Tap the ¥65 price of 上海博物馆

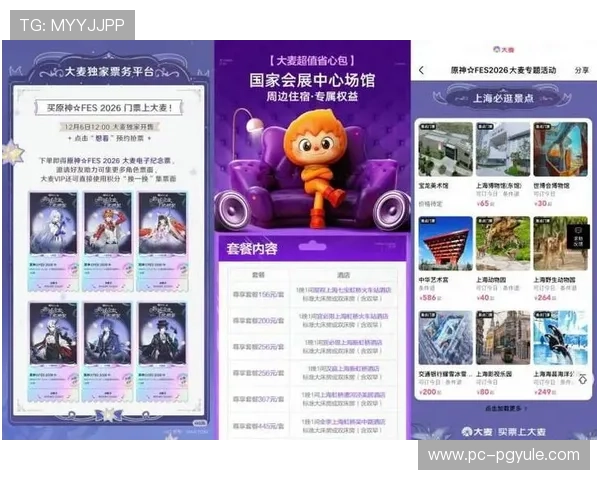tap(485, 203)
